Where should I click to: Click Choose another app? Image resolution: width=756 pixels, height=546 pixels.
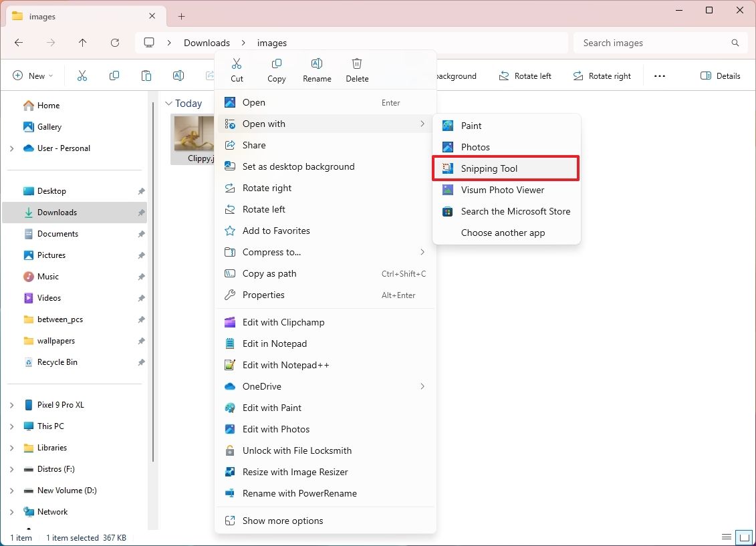pos(503,233)
